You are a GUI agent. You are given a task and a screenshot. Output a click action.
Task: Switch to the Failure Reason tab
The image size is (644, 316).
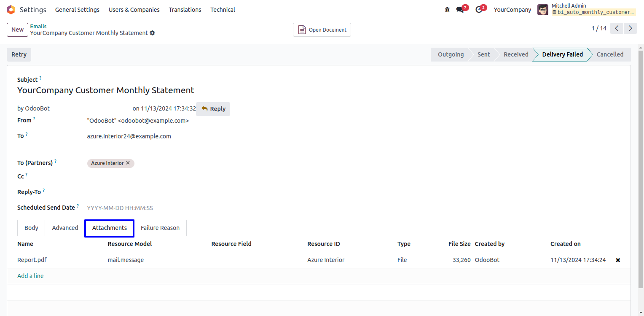160,228
